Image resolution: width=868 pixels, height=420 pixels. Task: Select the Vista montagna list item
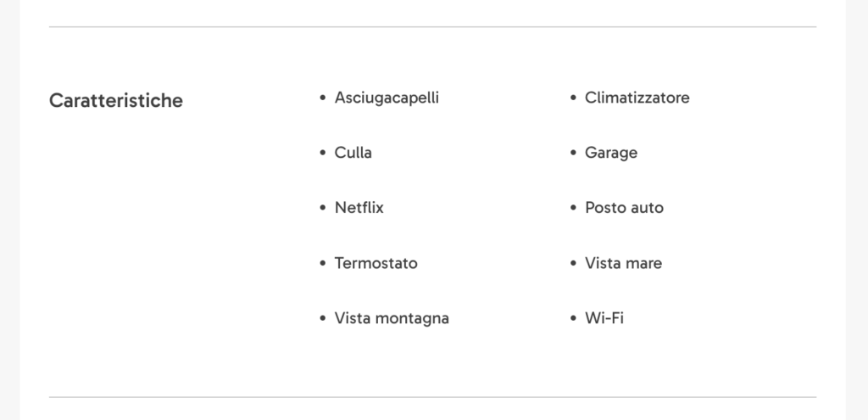[392, 318]
